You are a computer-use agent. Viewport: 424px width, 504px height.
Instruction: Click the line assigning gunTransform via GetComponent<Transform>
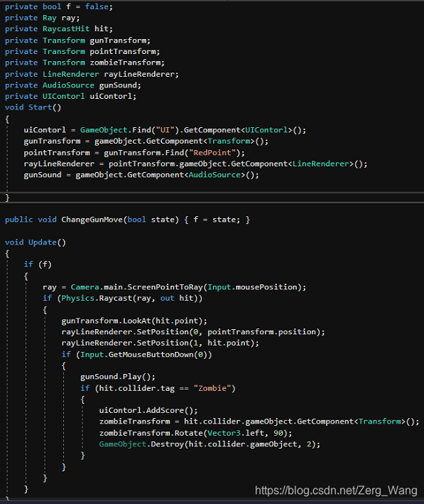tap(146, 141)
